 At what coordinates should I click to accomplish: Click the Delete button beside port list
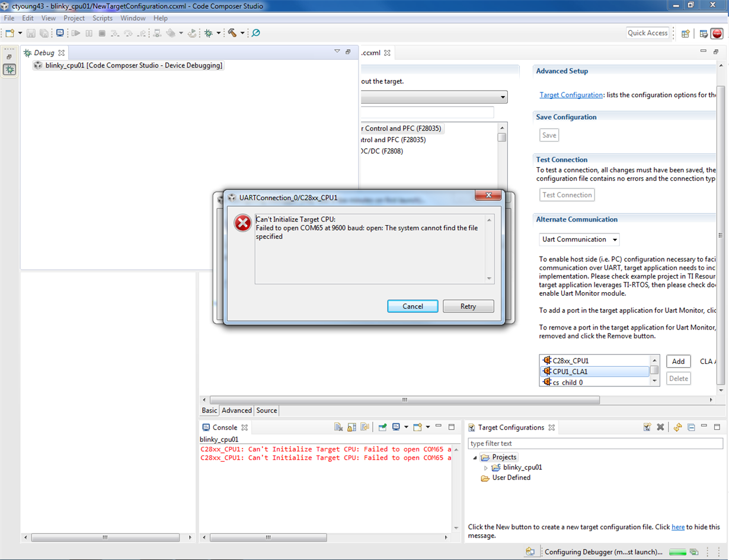[x=679, y=379]
